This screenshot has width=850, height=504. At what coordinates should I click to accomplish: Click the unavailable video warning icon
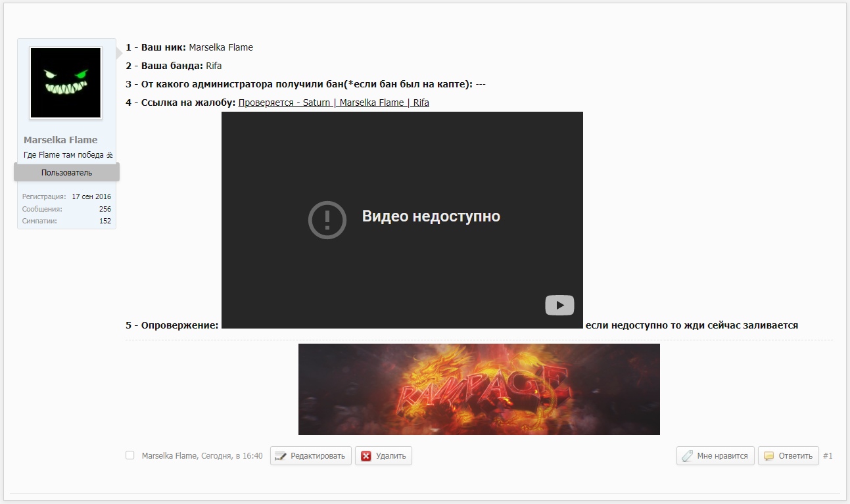[327, 219]
